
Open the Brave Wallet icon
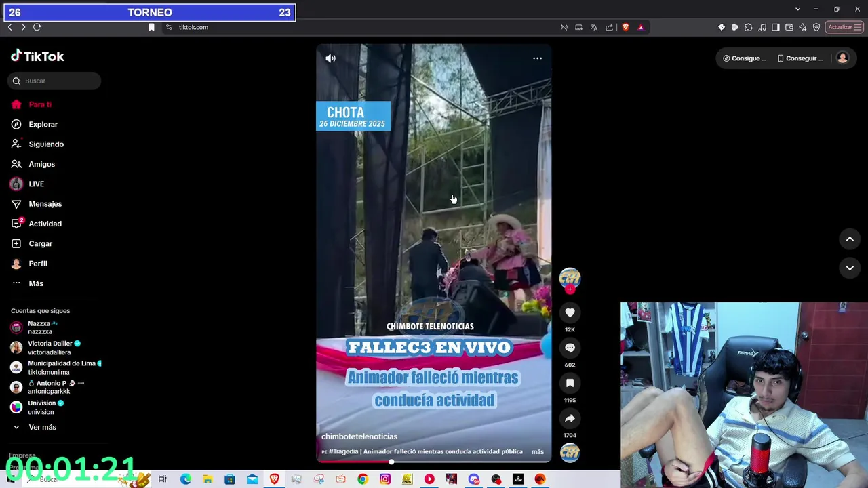pos(789,27)
